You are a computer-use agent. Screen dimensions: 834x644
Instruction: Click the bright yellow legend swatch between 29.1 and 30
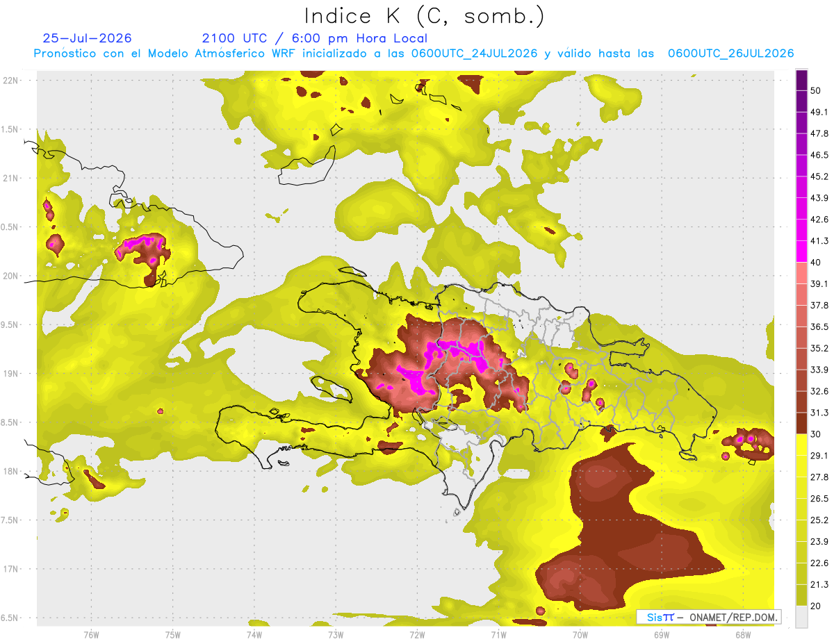(802, 445)
